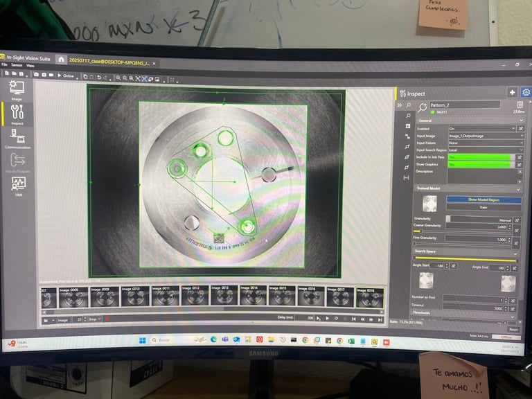Adjust the Fine Granularity slider

[x=461, y=244]
